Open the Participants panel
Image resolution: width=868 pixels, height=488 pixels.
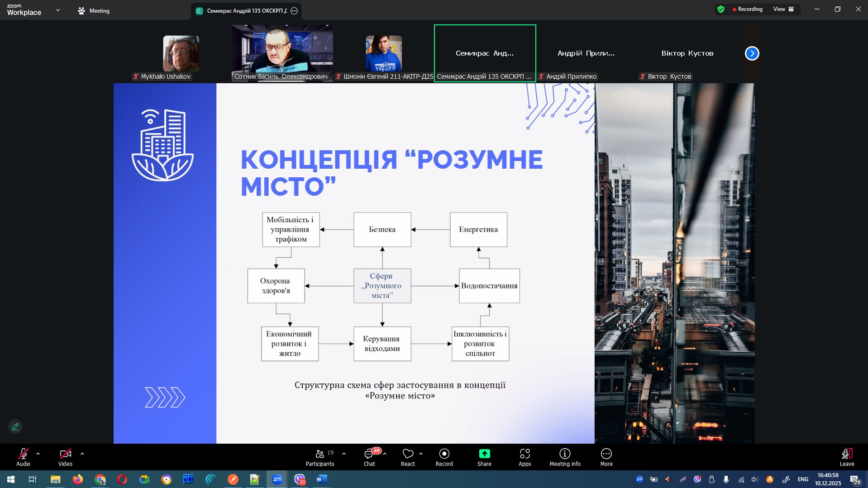320,457
